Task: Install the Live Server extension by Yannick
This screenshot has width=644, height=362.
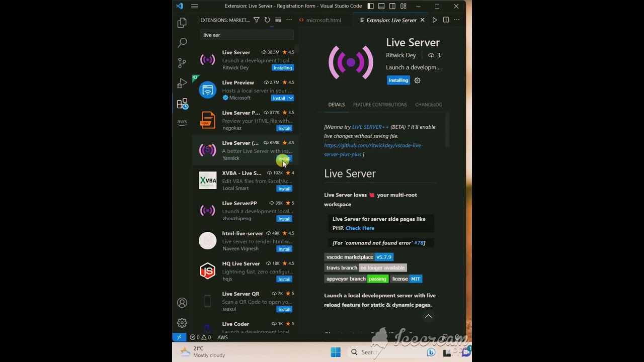Action: pyautogui.click(x=284, y=158)
